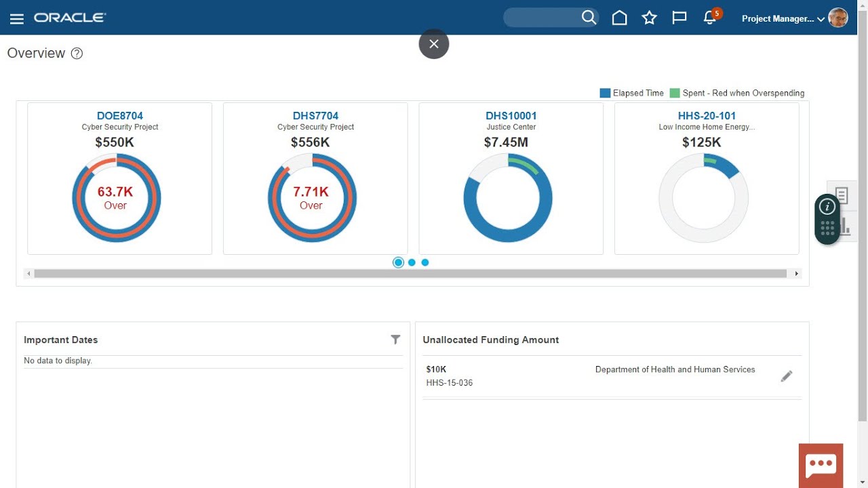868x488 pixels.
Task: Click the user avatar photo
Action: click(x=838, y=18)
